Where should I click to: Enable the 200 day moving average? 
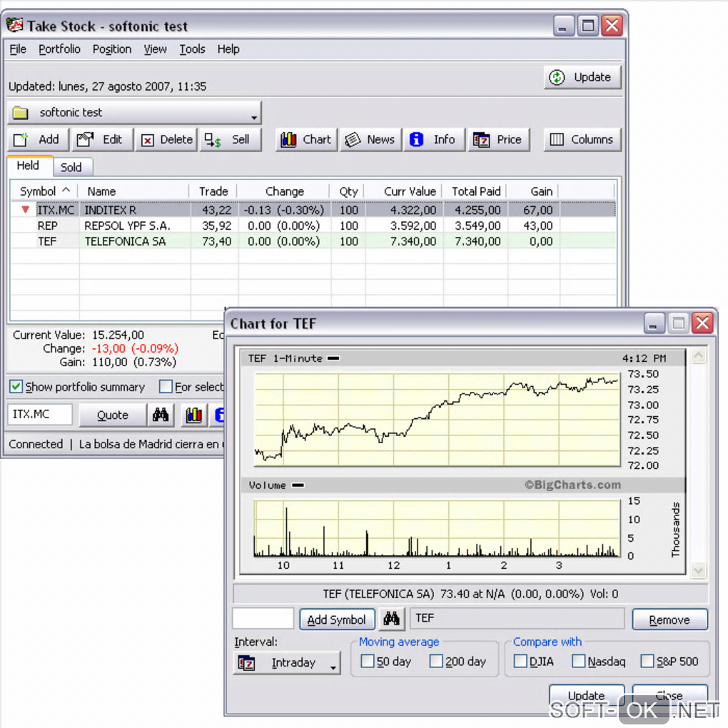pos(436,661)
